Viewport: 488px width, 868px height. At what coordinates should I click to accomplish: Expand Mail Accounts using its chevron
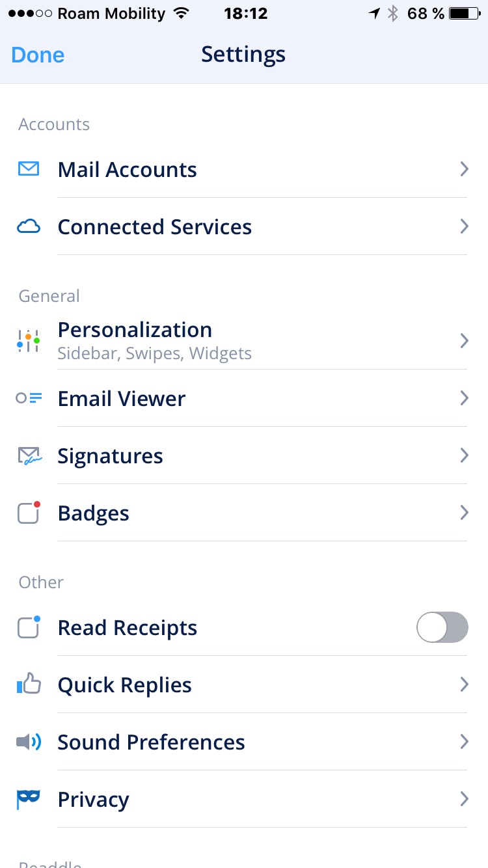(464, 170)
